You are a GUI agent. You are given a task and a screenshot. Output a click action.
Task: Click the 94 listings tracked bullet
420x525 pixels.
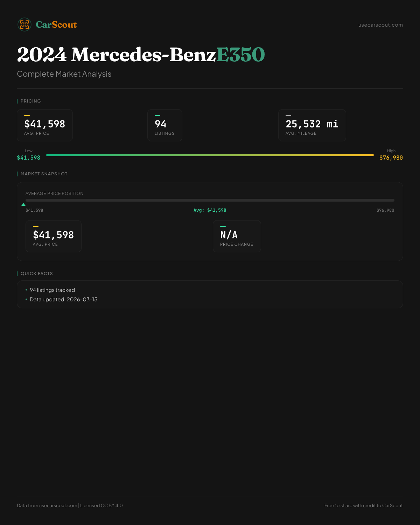click(x=52, y=290)
